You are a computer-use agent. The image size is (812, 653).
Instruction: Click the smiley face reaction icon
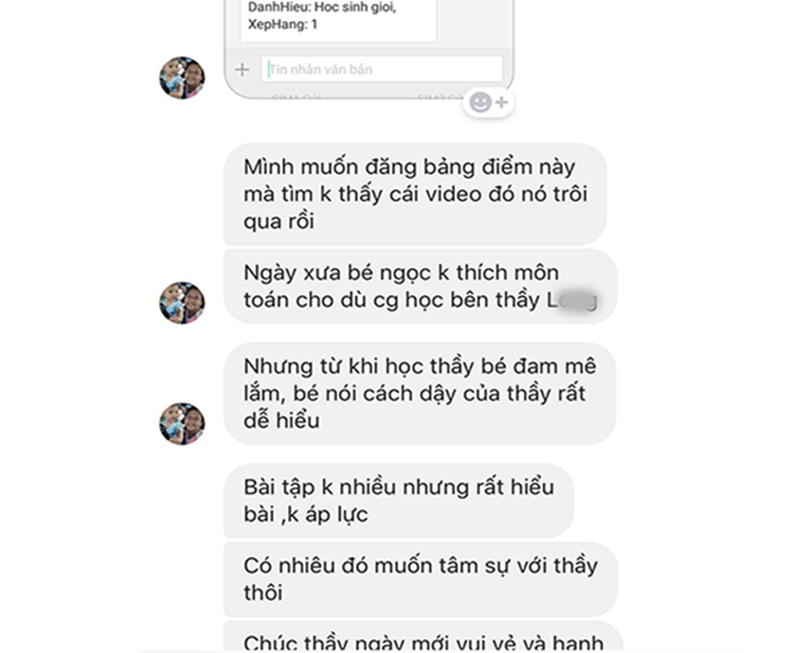pyautogui.click(x=480, y=102)
